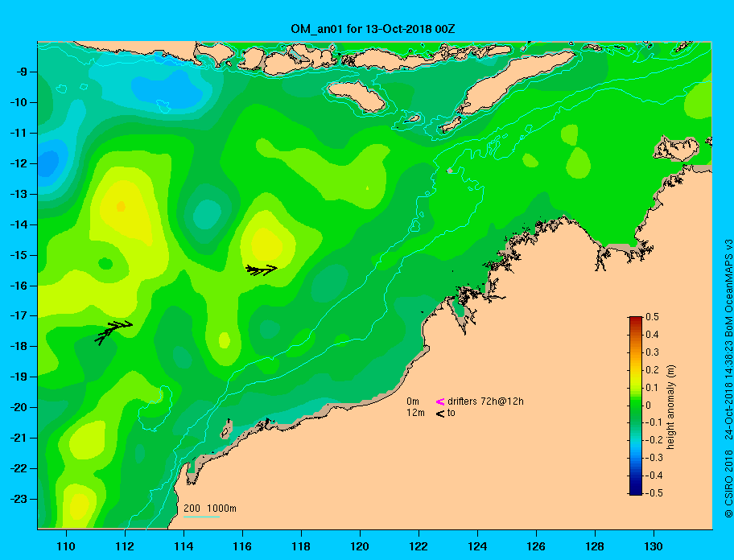Click the color bar value '0.5' at top

(x=652, y=317)
